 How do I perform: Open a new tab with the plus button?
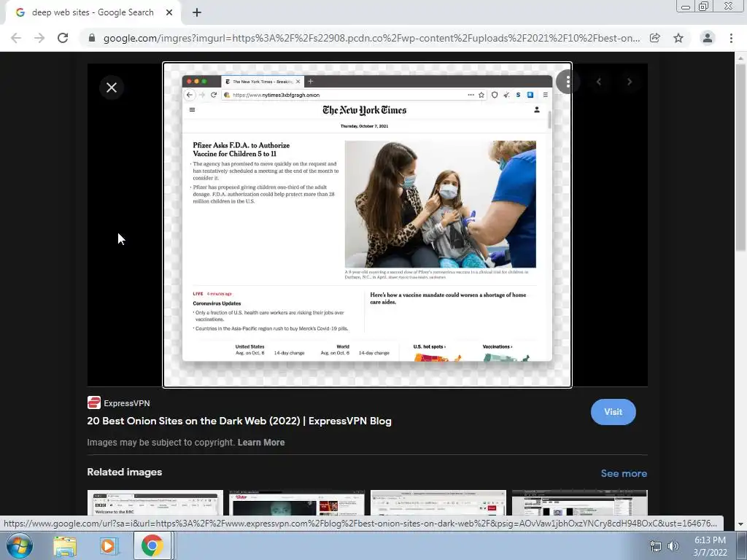point(197,12)
